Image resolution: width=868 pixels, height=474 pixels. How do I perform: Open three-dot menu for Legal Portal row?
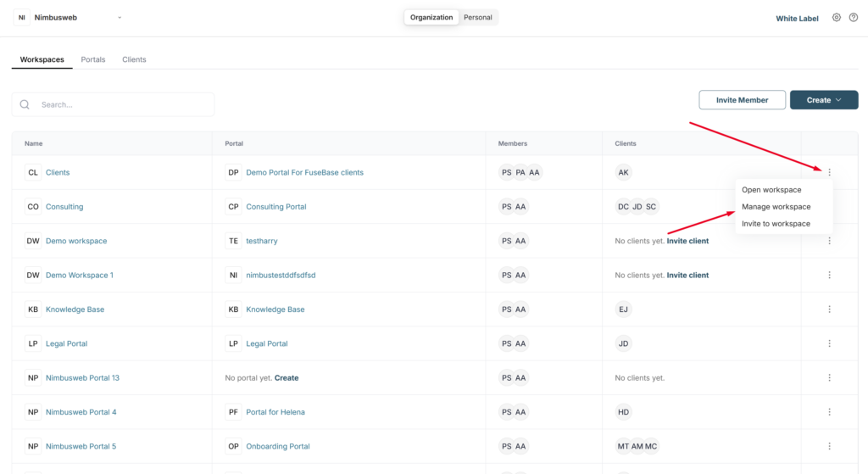click(829, 343)
